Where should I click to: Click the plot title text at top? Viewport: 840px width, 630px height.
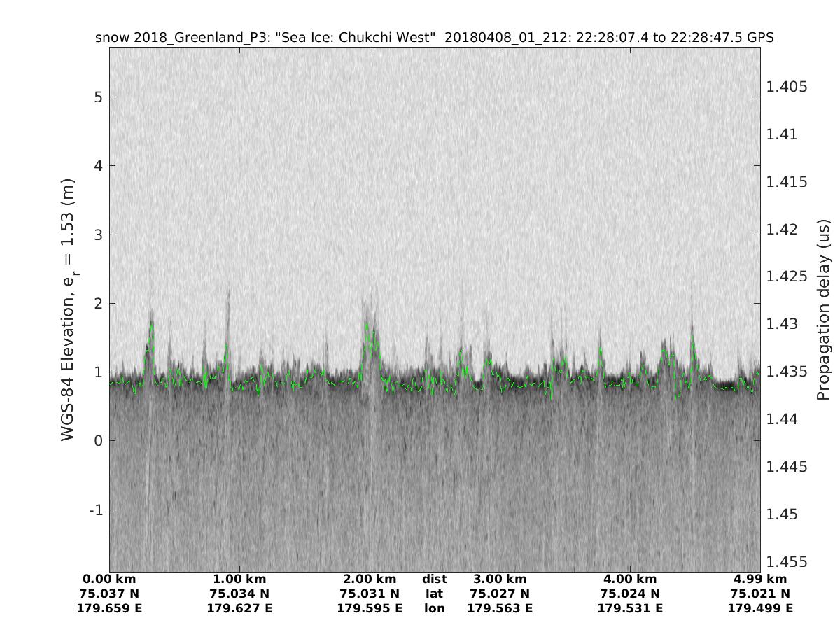(434, 37)
